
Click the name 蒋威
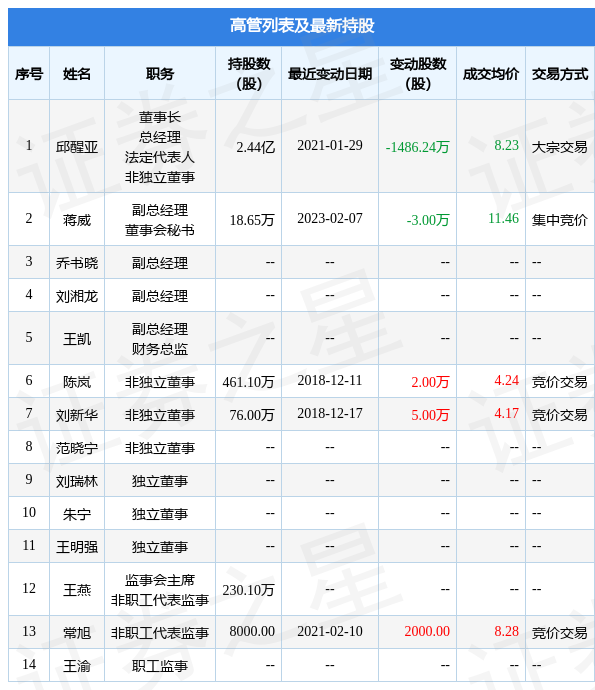click(77, 220)
